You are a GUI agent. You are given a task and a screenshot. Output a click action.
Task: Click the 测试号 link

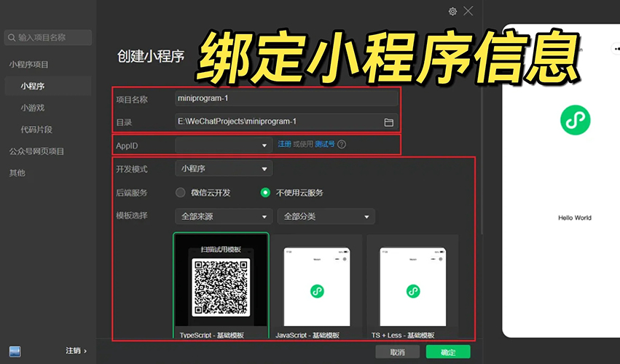325,144
